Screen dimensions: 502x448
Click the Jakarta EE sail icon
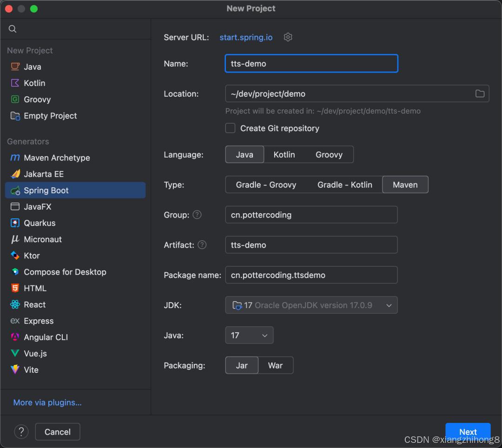(x=15, y=174)
